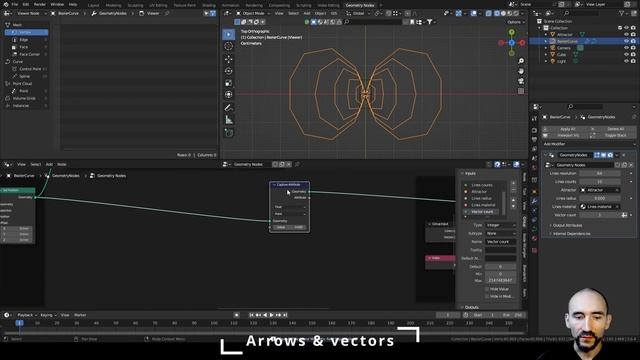Screen dimensions: 640x360
Task: Click the zoom magnifier icon in viewport
Action: (521, 61)
